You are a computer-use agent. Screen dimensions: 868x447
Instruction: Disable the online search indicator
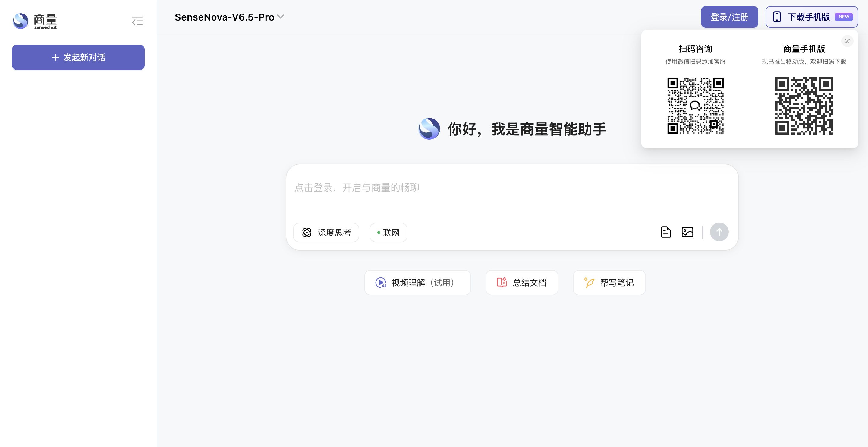379,232
